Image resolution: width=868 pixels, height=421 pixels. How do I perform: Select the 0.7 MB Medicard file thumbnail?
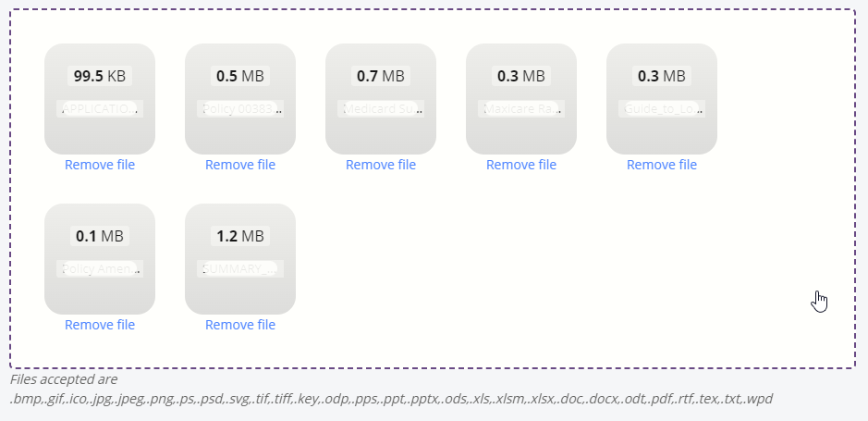coord(381,99)
